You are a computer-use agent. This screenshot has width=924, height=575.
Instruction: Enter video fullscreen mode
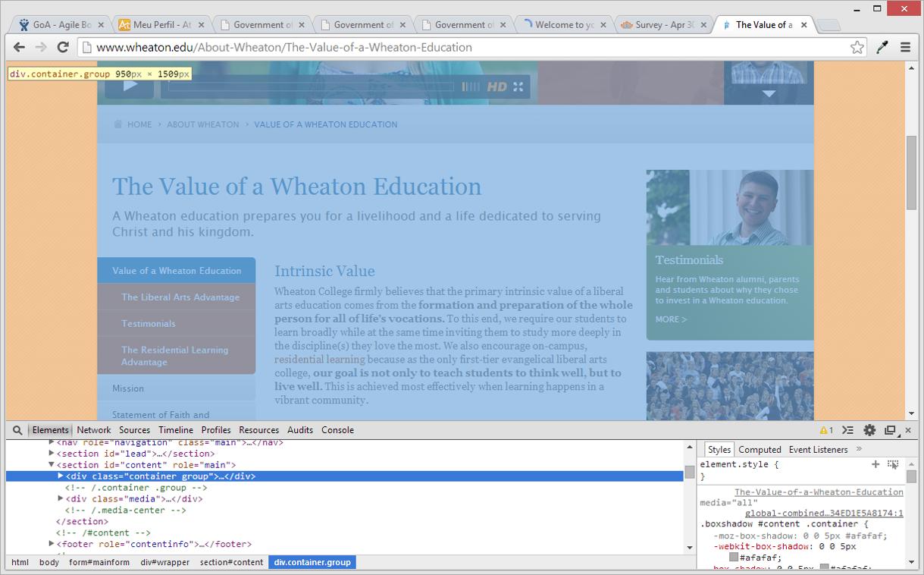pos(518,86)
